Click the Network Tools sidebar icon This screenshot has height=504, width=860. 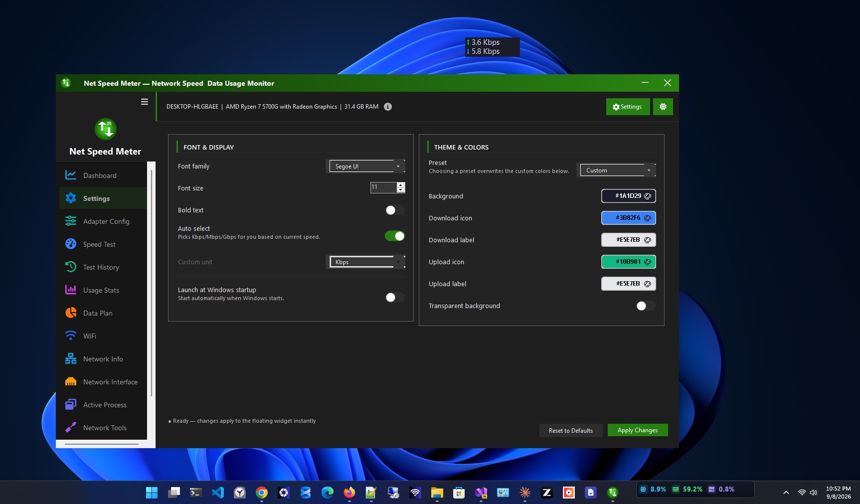[71, 427]
